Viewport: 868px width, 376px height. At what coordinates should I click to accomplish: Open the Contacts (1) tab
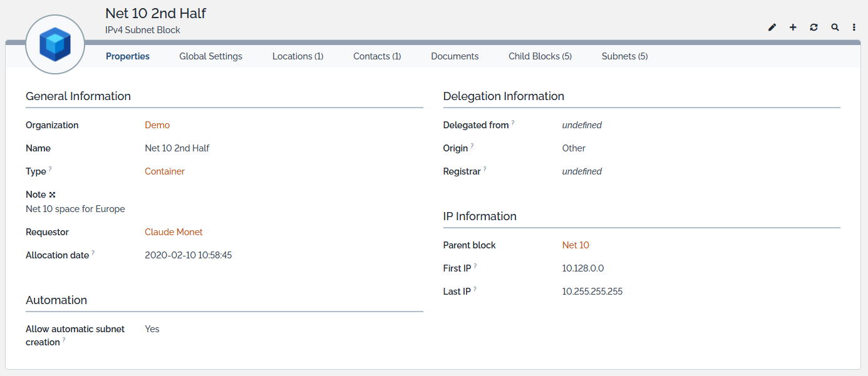377,56
